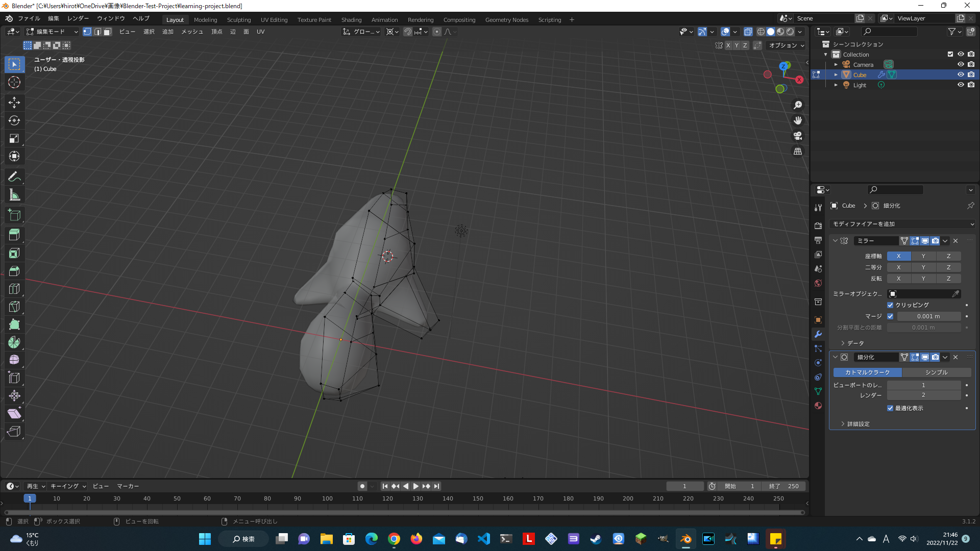Uncheck 最適化表示 in the Subdivision modifier
The height and width of the screenshot is (551, 980).
[890, 408]
